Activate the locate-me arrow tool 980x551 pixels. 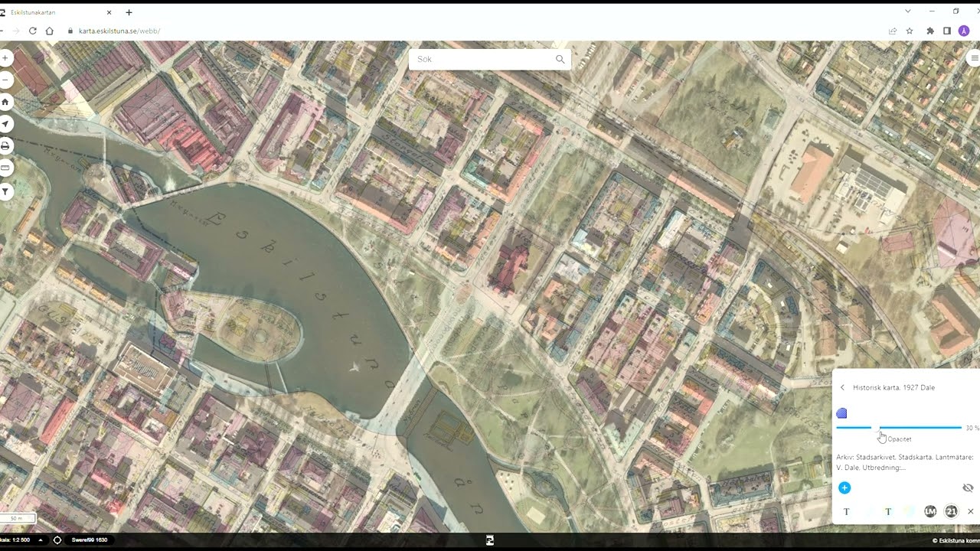coord(5,124)
